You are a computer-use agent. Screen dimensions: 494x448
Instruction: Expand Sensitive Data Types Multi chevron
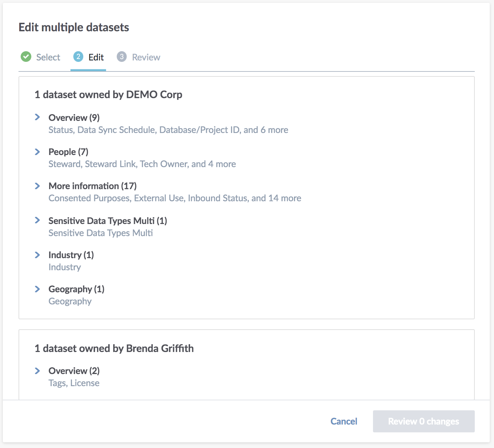pyautogui.click(x=37, y=220)
